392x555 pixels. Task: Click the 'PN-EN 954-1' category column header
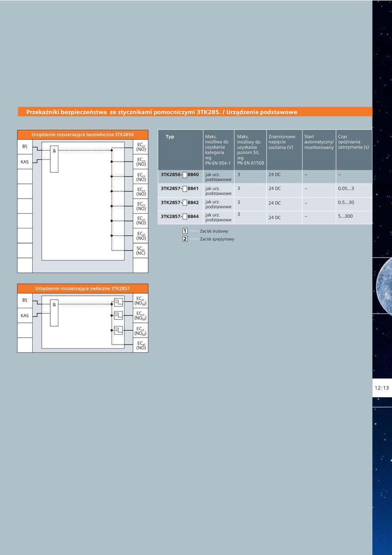218,150
